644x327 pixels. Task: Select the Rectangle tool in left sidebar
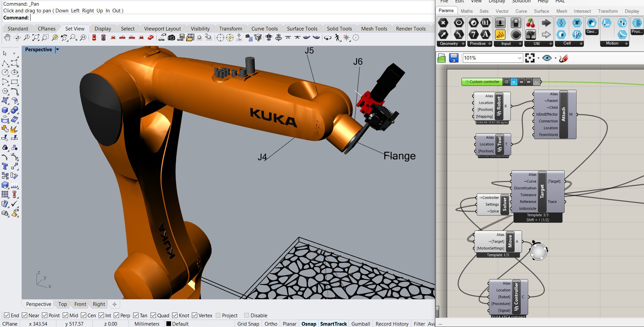(x=14, y=82)
